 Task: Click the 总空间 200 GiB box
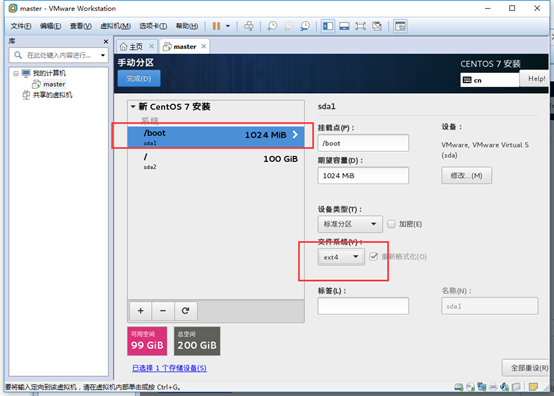pos(197,341)
